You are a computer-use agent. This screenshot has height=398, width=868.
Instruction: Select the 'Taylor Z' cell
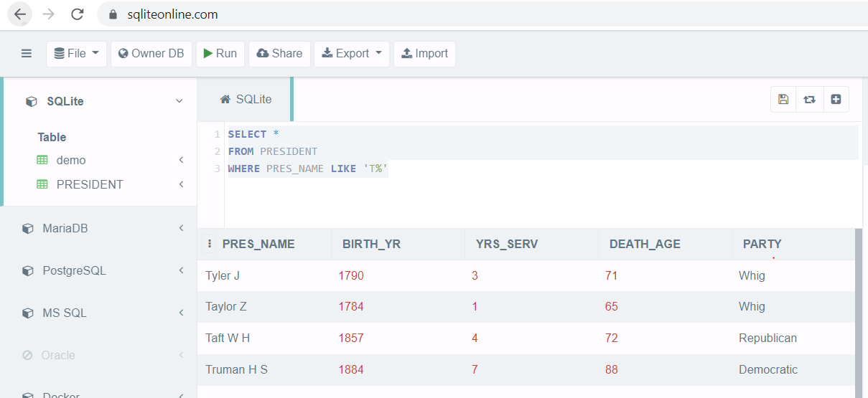[226, 306]
